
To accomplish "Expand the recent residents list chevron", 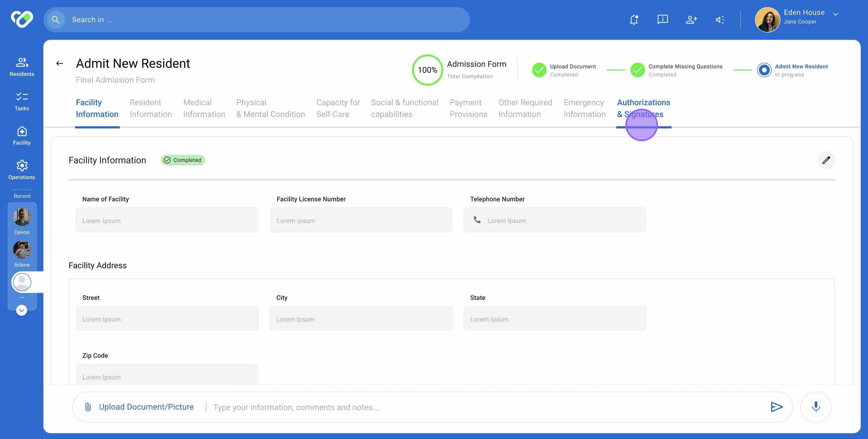I will (x=21, y=310).
